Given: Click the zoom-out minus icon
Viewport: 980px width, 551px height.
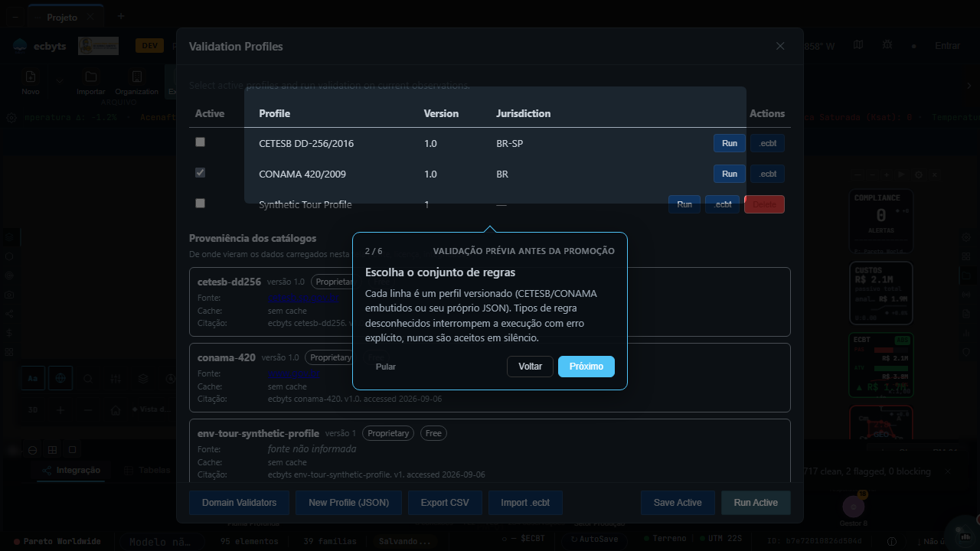Looking at the screenshot, I should tap(88, 410).
